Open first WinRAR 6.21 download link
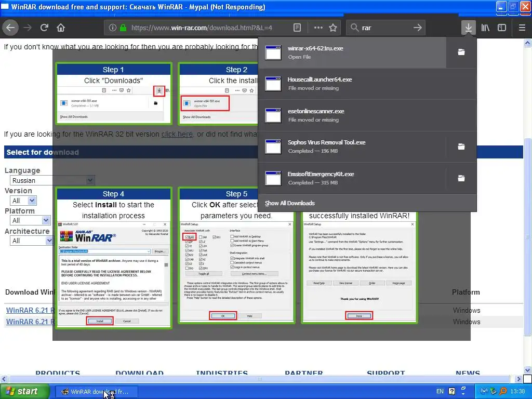Viewport: 532px width, 399px height. (x=30, y=310)
